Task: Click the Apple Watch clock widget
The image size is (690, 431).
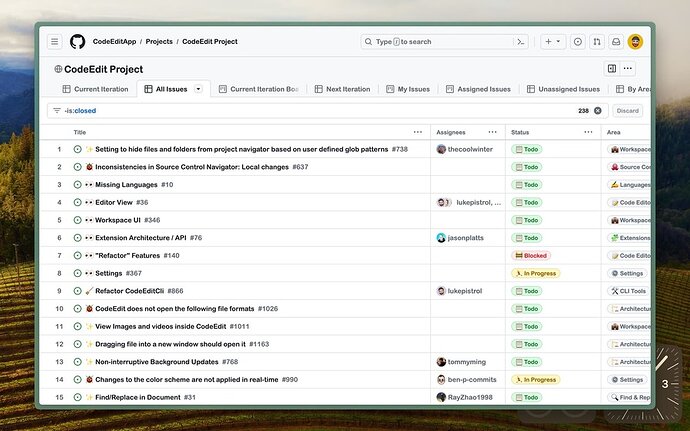Action: pyautogui.click(x=665, y=384)
